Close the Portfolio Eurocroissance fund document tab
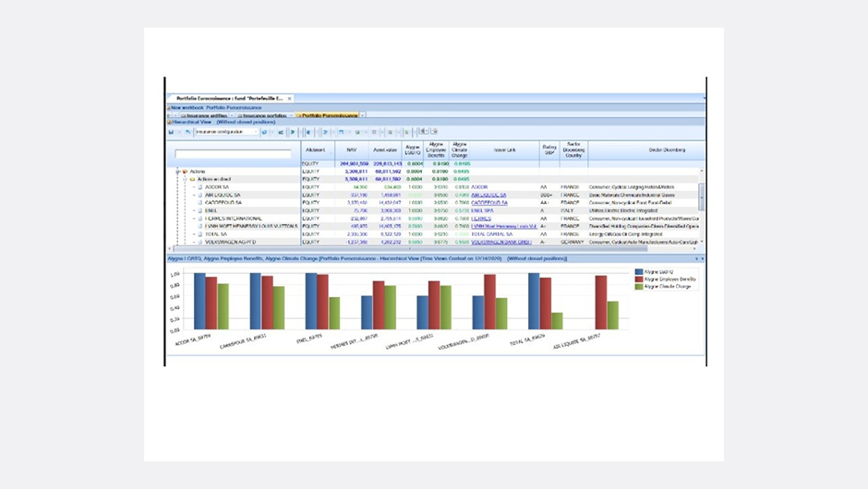The height and width of the screenshot is (489, 868). pos(289,99)
